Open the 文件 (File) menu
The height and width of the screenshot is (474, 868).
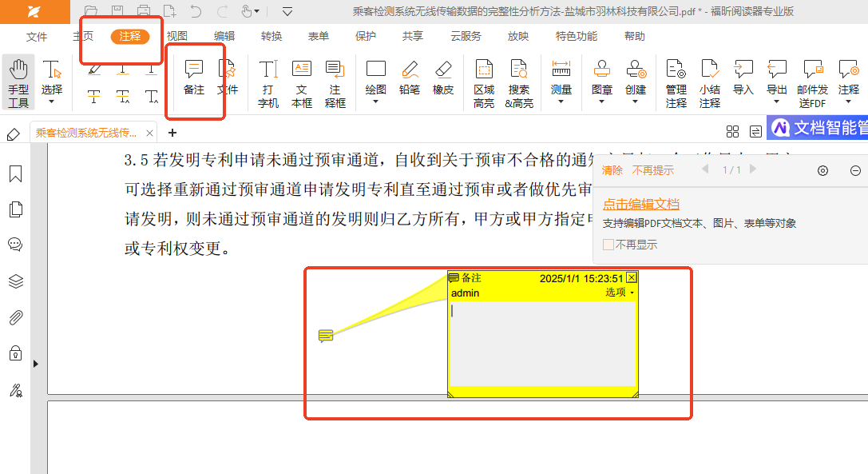coord(37,37)
